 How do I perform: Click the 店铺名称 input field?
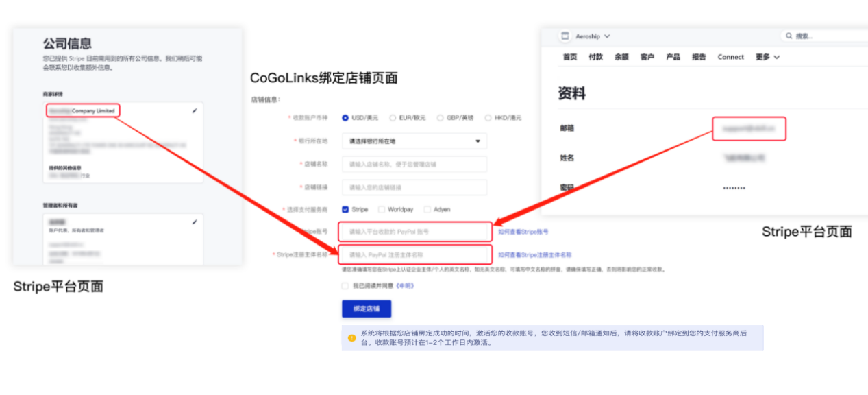pos(414,164)
